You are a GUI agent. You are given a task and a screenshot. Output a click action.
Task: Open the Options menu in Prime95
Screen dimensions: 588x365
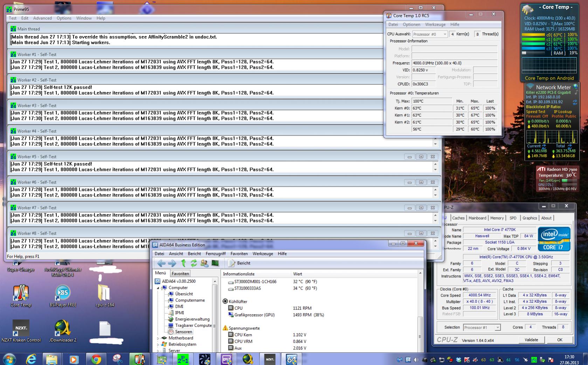tap(64, 18)
